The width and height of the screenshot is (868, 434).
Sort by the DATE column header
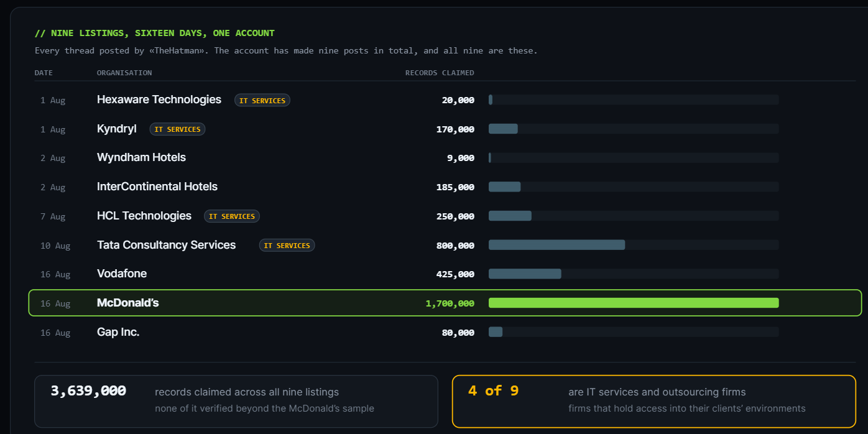click(x=44, y=73)
